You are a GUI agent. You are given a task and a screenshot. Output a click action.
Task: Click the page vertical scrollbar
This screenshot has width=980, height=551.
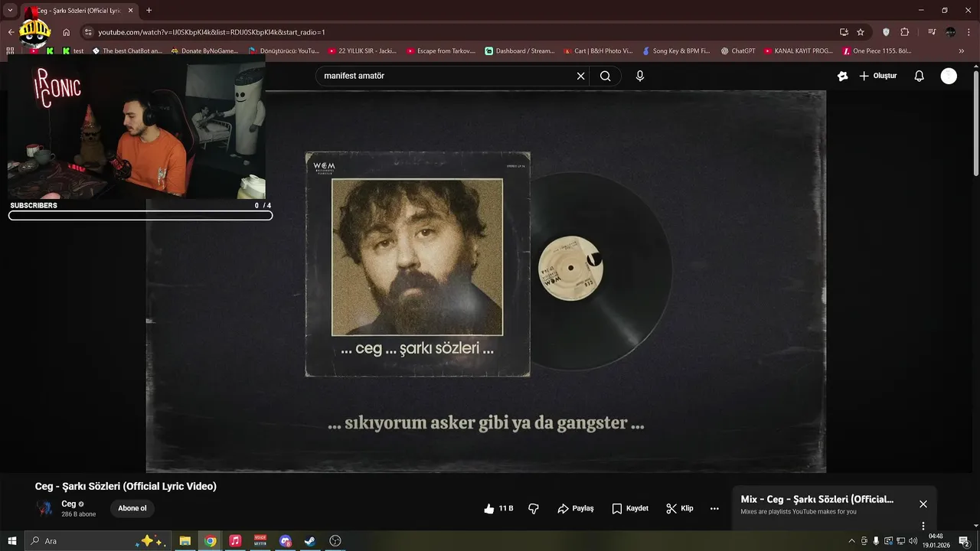point(975,122)
